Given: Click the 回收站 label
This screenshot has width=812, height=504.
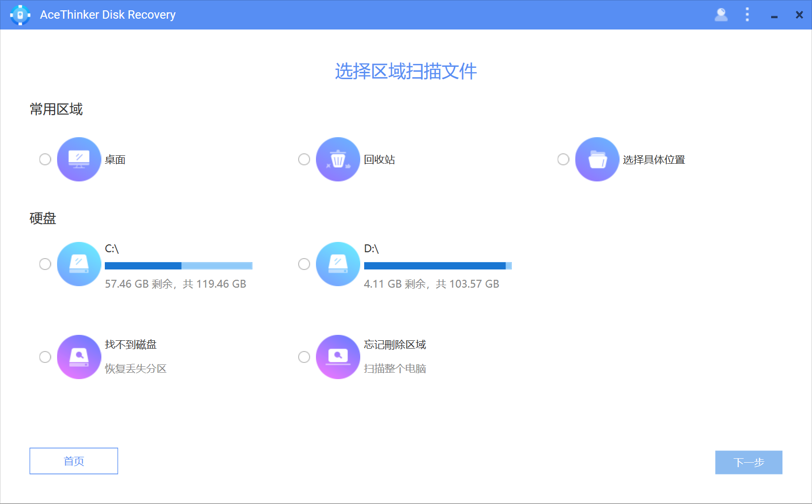Looking at the screenshot, I should pos(379,160).
